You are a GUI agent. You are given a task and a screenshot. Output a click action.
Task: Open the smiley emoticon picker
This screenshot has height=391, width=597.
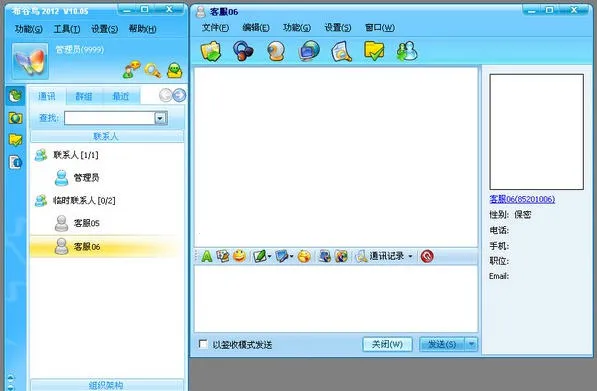click(239, 256)
